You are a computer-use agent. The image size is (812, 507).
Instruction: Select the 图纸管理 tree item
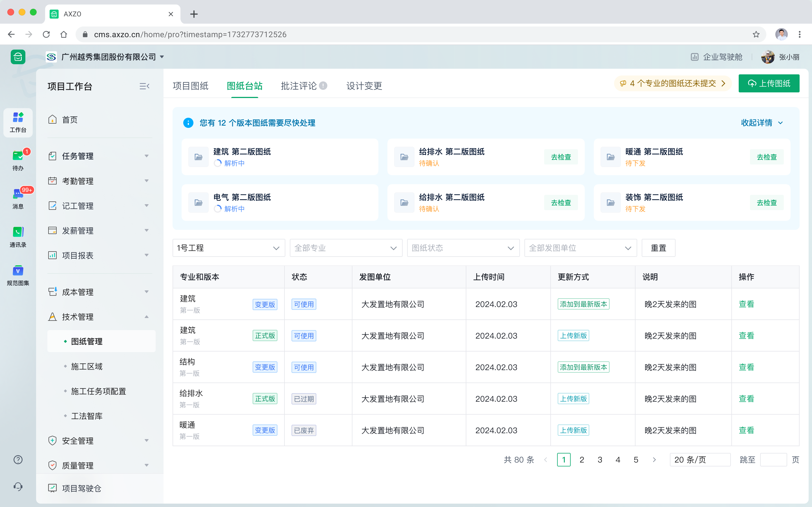[x=86, y=341]
